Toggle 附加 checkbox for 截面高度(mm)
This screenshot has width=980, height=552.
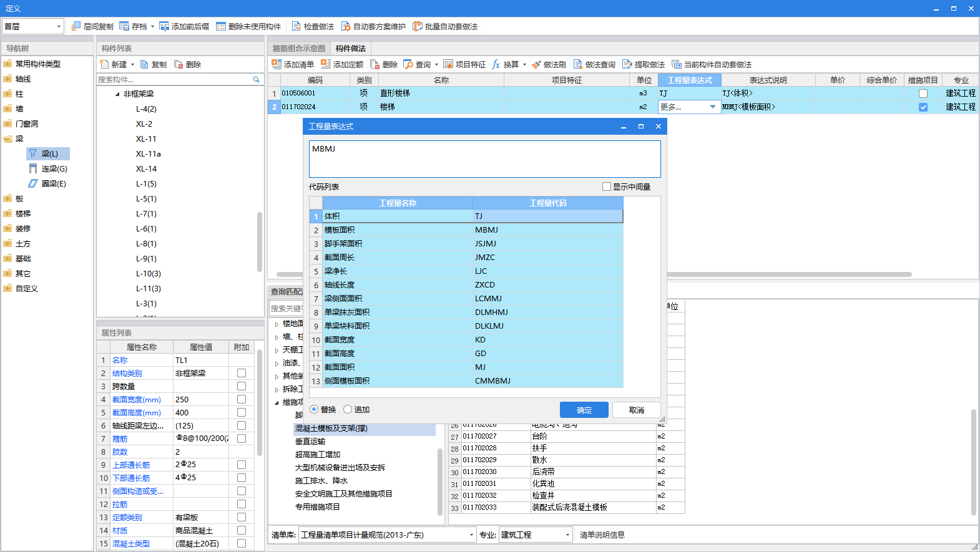click(242, 412)
